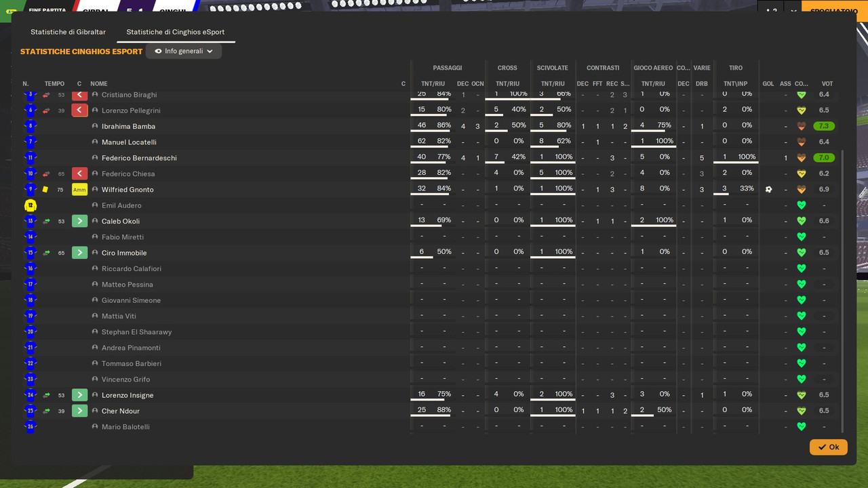This screenshot has height=488, width=868.
Task: Sort by the TEMPO column header
Action: pos(54,84)
